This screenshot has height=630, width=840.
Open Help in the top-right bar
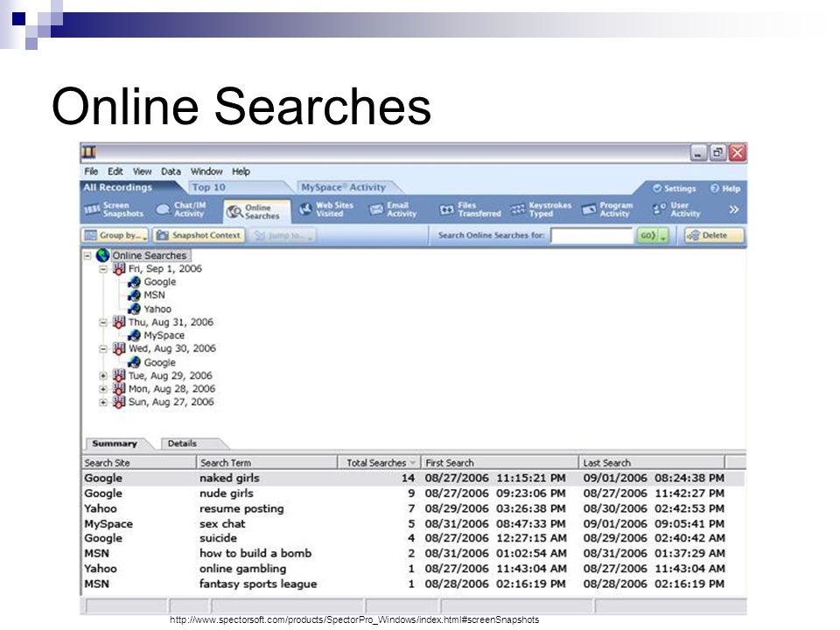[x=725, y=189]
